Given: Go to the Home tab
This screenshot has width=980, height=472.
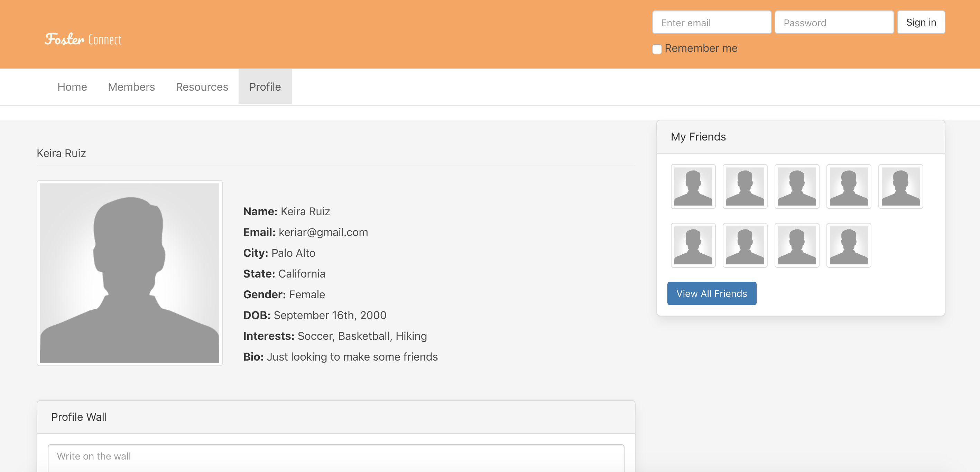Looking at the screenshot, I should coord(72,87).
